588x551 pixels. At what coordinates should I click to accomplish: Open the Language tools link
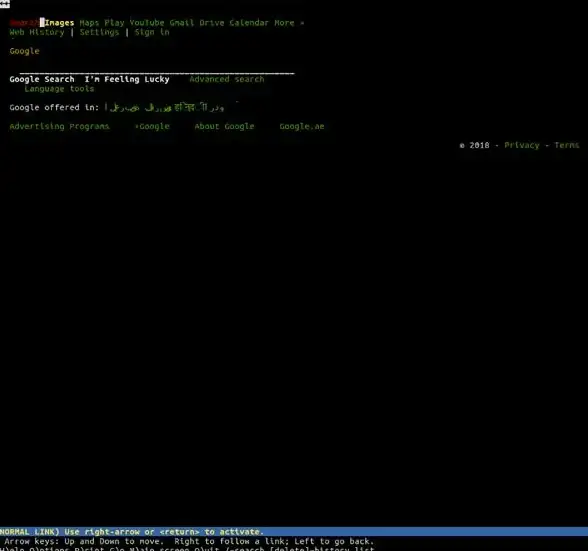tap(59, 89)
